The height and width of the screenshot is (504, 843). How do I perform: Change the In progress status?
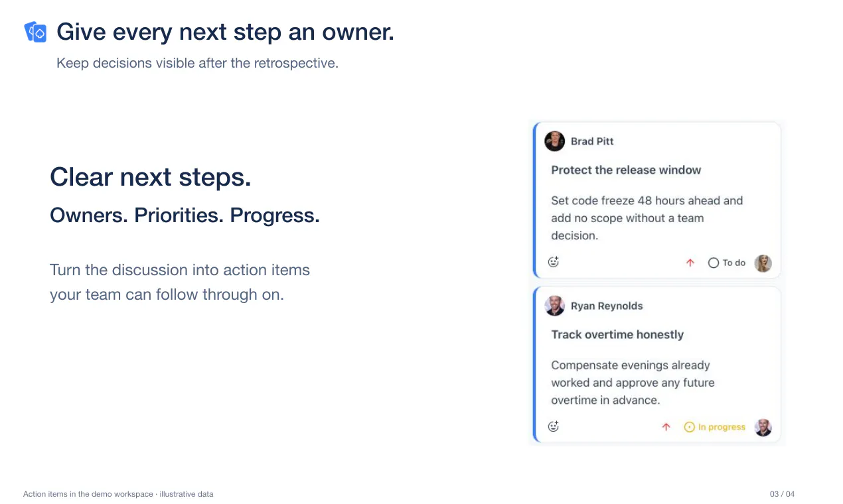pyautogui.click(x=715, y=427)
